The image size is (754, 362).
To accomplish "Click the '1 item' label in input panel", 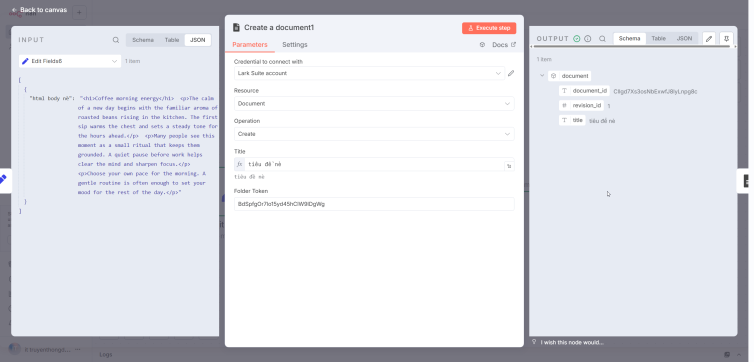I will [133, 62].
